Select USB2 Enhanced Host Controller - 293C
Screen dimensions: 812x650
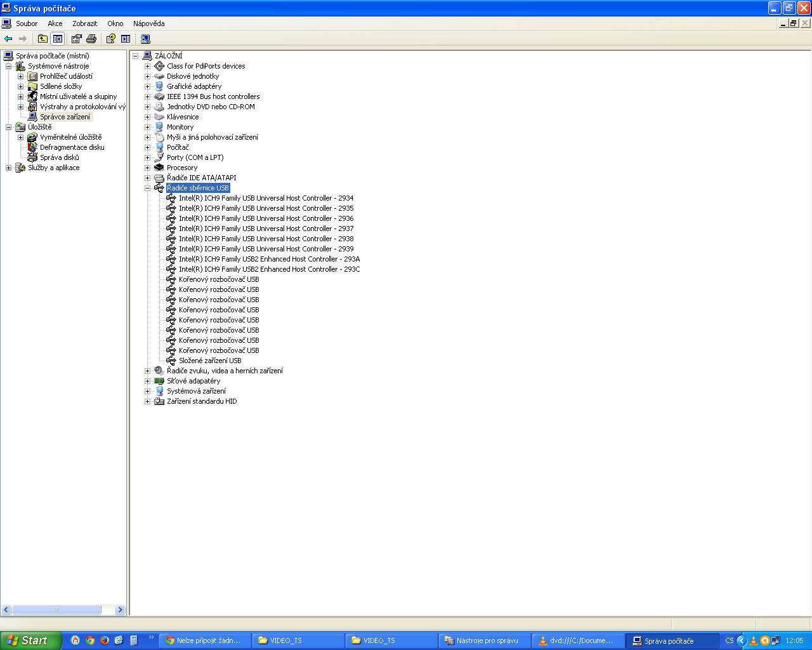(x=269, y=269)
